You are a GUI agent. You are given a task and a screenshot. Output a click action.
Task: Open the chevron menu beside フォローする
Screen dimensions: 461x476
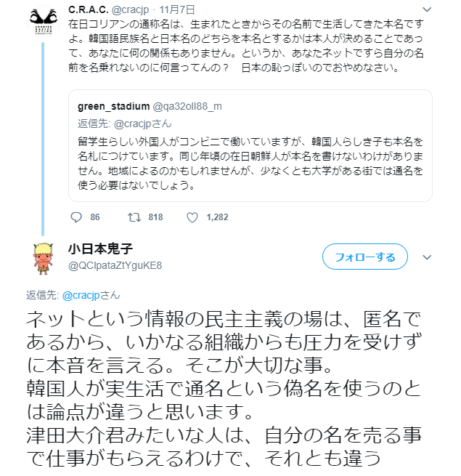pos(427,257)
